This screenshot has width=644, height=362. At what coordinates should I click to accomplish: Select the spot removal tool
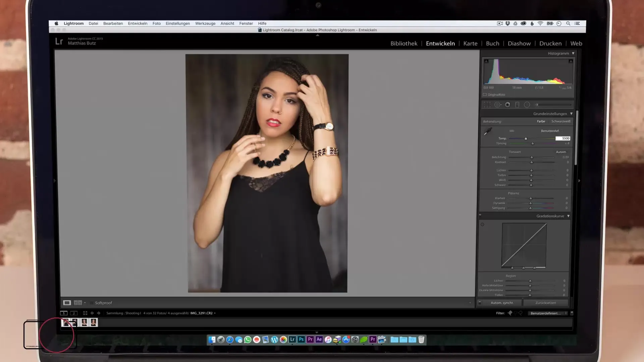click(x=498, y=105)
